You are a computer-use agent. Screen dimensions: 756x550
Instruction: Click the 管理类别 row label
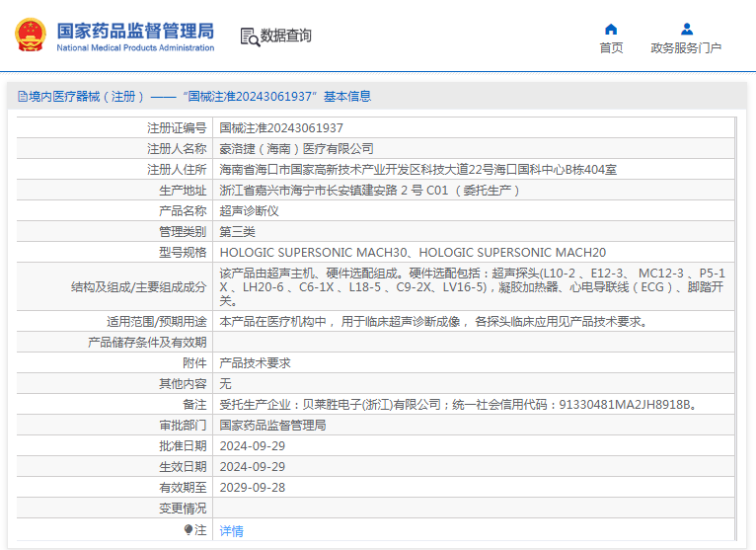pos(183,232)
